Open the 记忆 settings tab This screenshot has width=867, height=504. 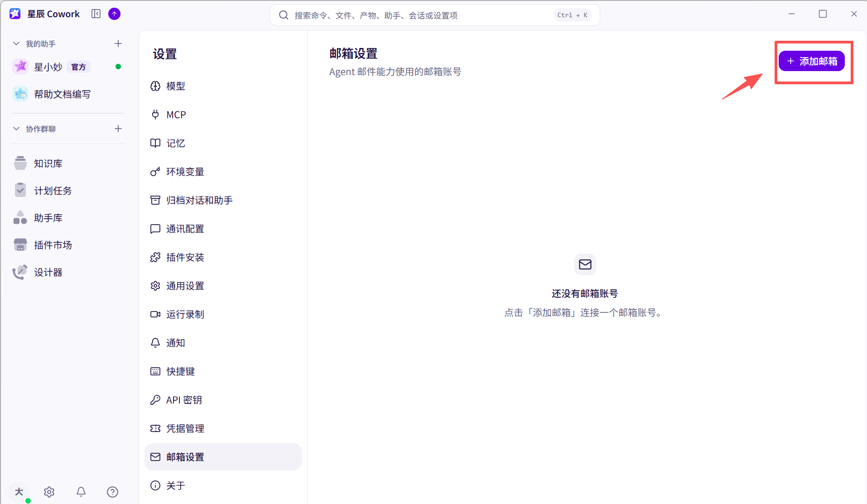tap(223, 143)
